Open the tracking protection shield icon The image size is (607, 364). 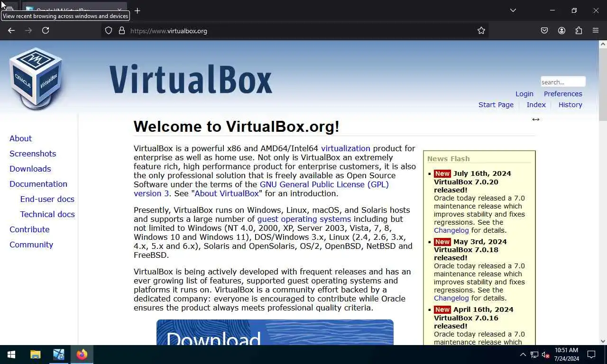(109, 31)
